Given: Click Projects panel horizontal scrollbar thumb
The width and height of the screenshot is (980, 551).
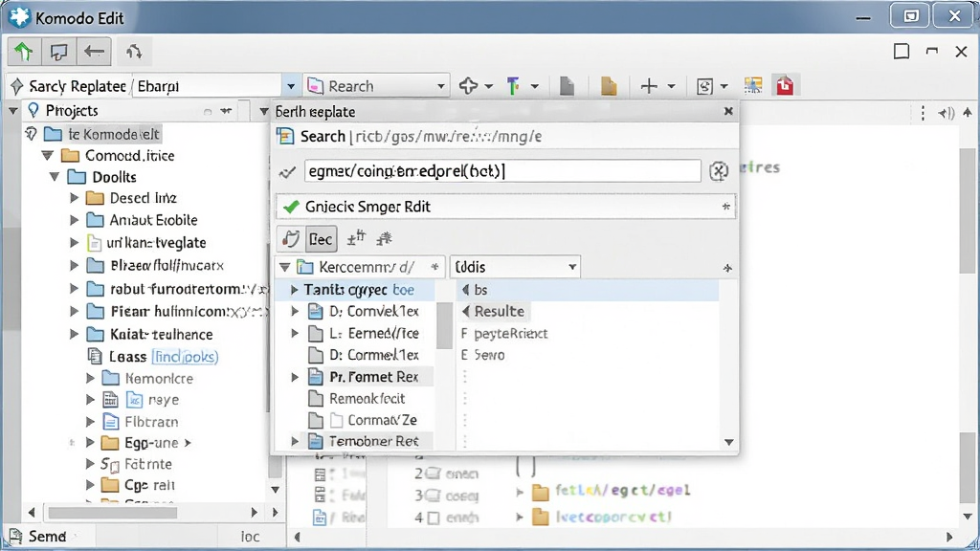Looking at the screenshot, I should pos(113,513).
